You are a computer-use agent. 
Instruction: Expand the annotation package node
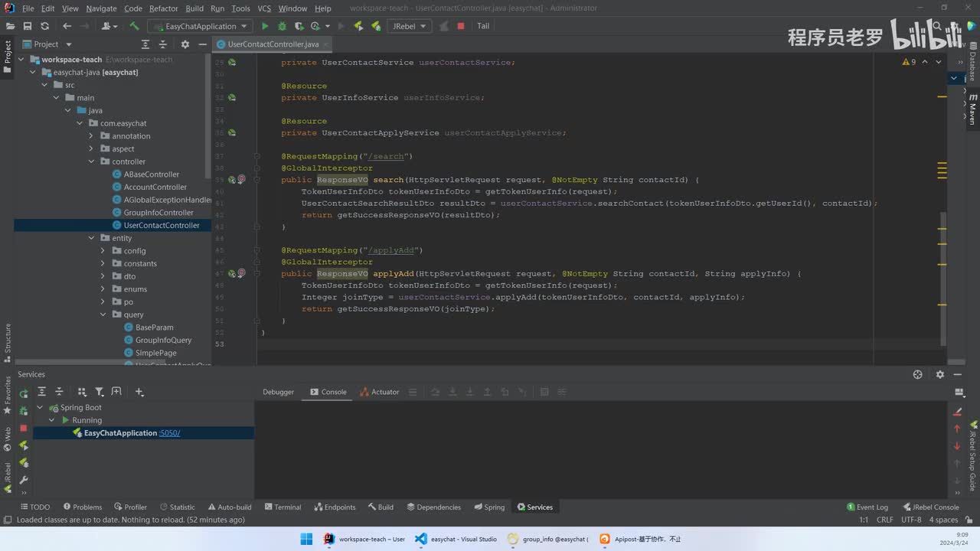(92, 136)
